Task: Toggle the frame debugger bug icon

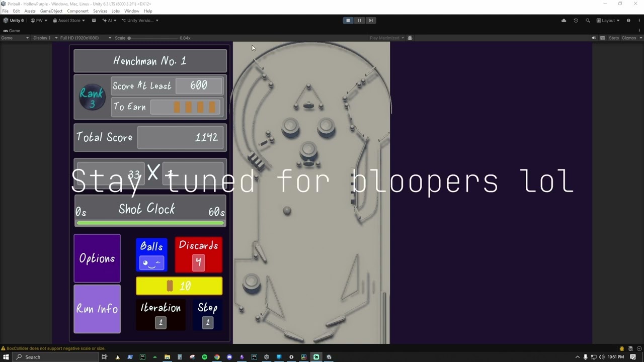Action: (410, 38)
